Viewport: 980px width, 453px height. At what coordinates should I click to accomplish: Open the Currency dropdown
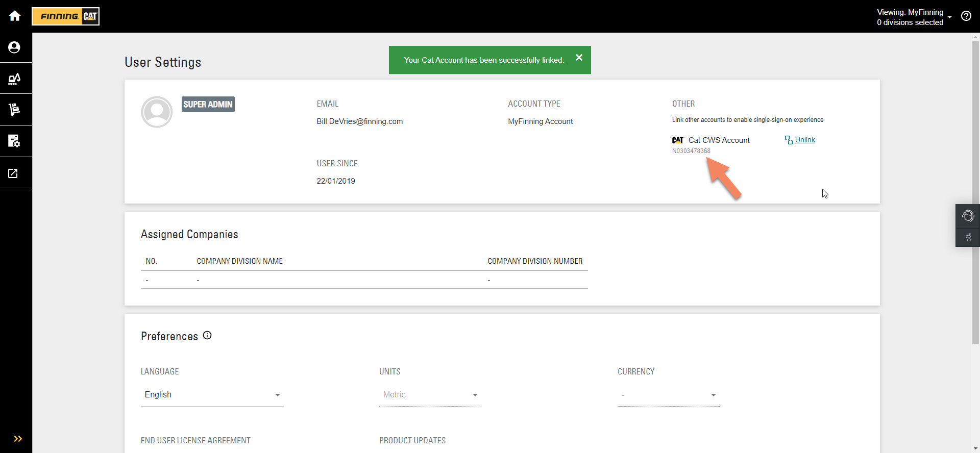pyautogui.click(x=668, y=395)
